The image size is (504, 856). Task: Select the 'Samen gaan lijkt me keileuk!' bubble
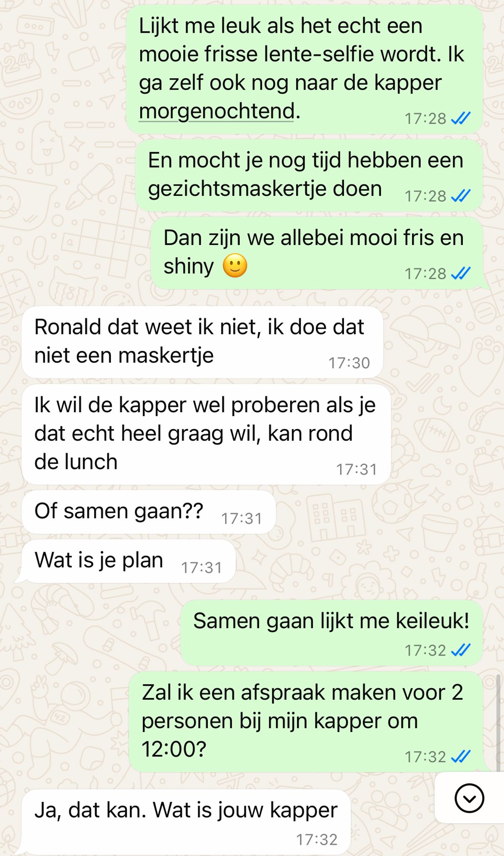(331, 633)
